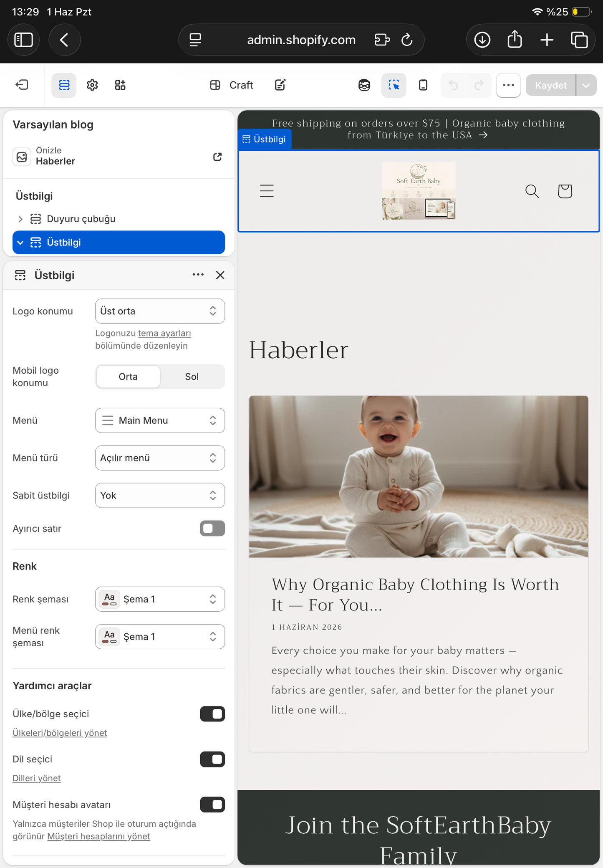
Task: Expand the Duyuru çubuğu section
Action: 20,219
